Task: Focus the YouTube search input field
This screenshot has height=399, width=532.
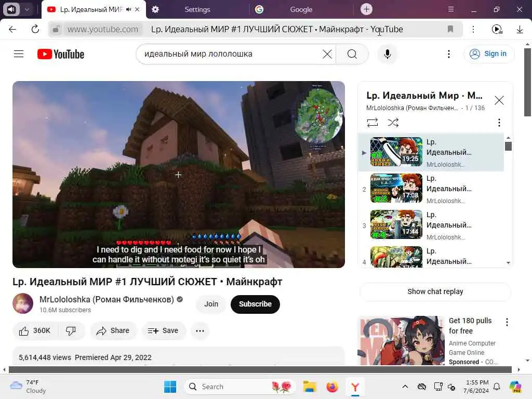Action: 231,54
